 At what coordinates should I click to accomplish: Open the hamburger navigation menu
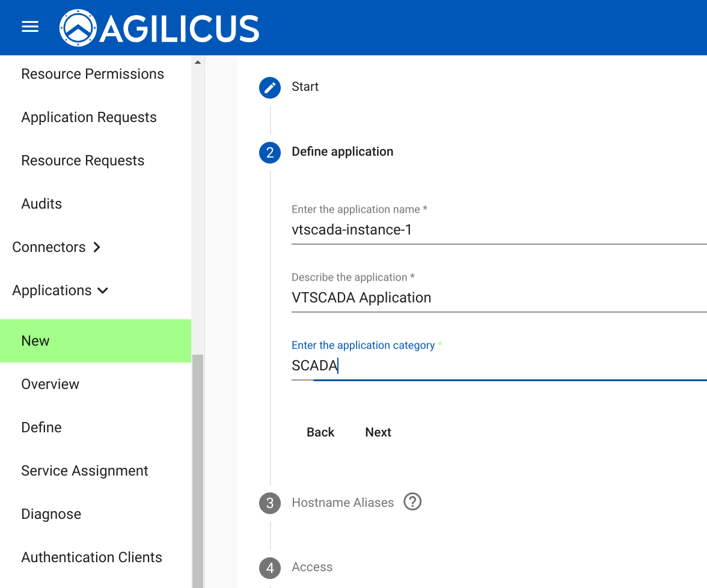click(x=30, y=27)
